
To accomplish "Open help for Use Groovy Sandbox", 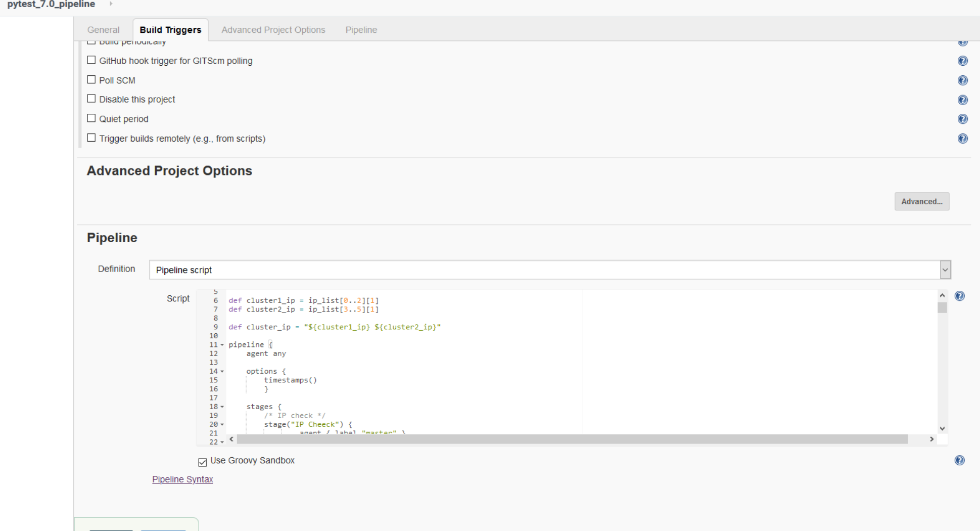I will point(959,460).
